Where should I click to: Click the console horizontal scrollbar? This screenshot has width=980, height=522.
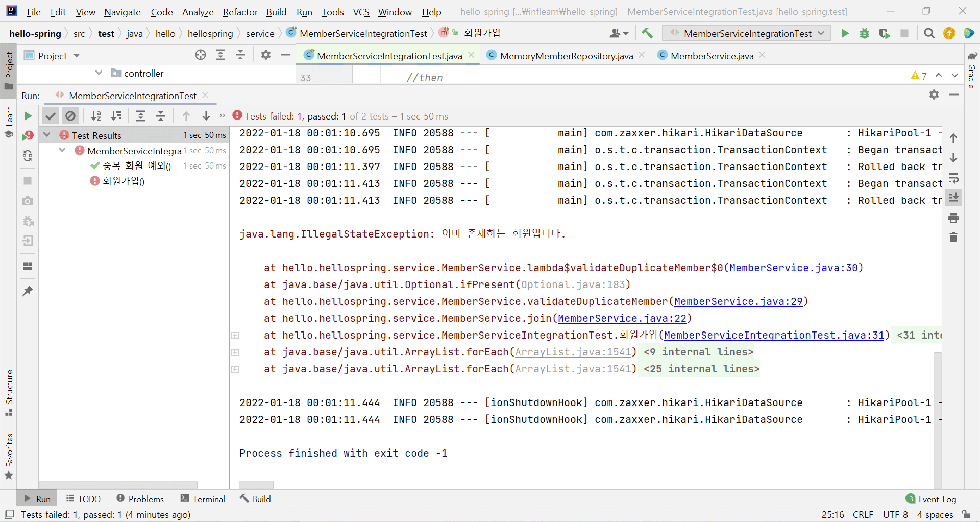point(257,484)
